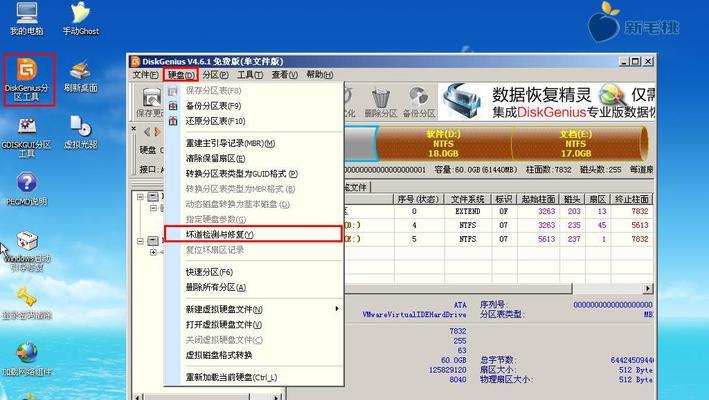Image resolution: width=709 pixels, height=400 pixels.
Task: Select the golden key 登录密码清除 icon
Action: [26, 303]
